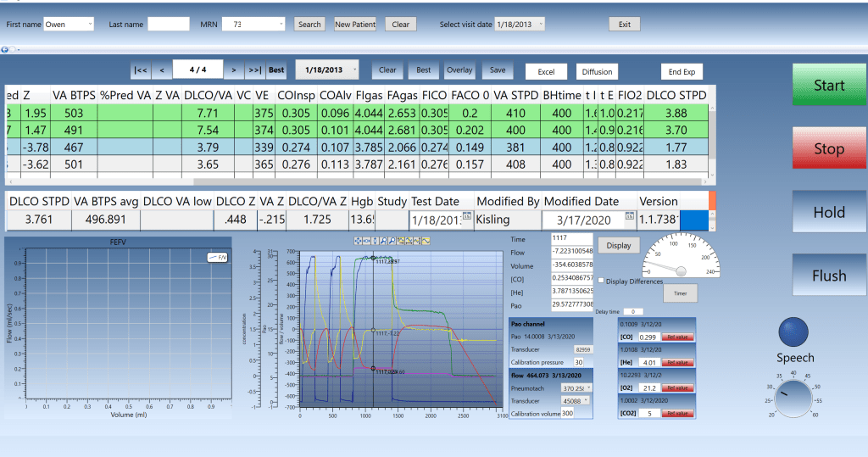
Task: Click the Last name input field
Action: 169,25
